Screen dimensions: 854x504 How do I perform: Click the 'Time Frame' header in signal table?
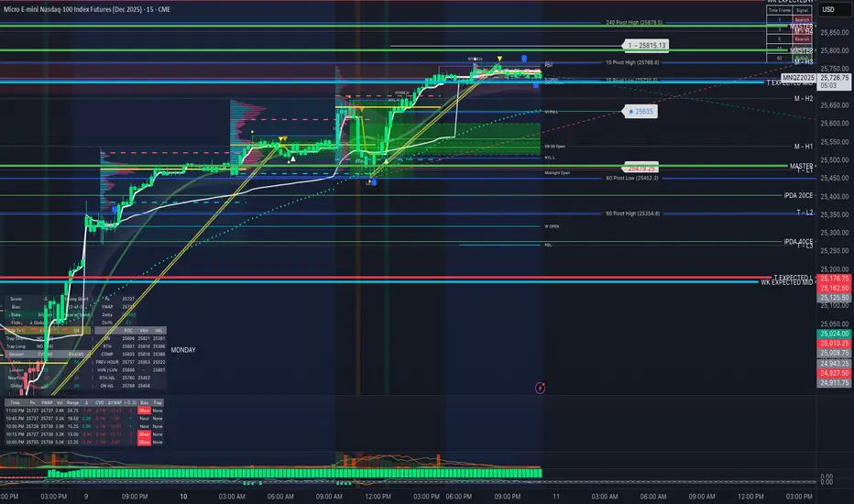[780, 10]
